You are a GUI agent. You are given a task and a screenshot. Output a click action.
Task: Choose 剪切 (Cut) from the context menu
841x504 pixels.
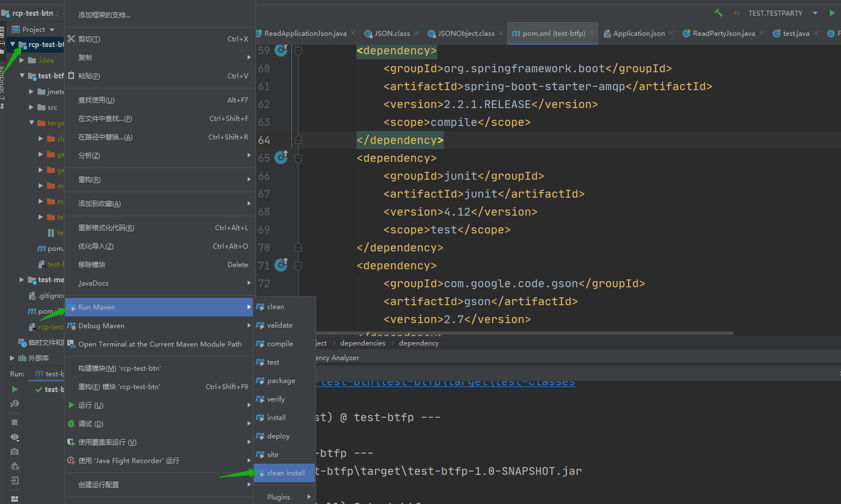pyautogui.click(x=160, y=39)
